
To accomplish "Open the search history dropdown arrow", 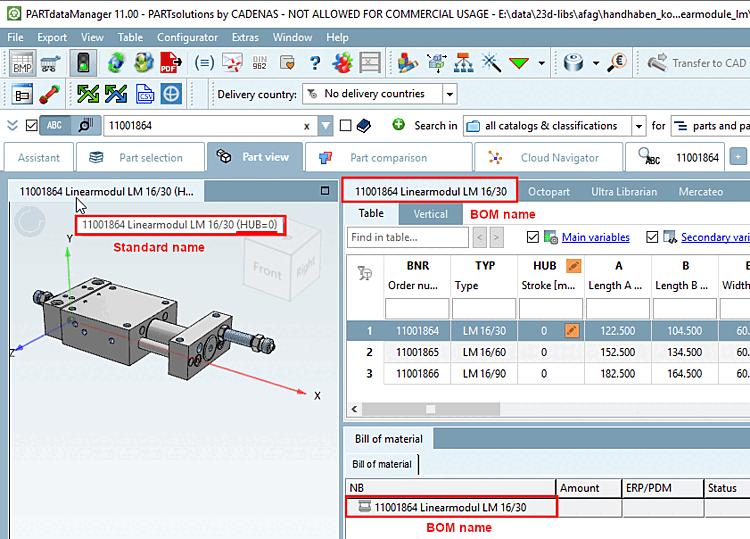I will click(x=326, y=126).
